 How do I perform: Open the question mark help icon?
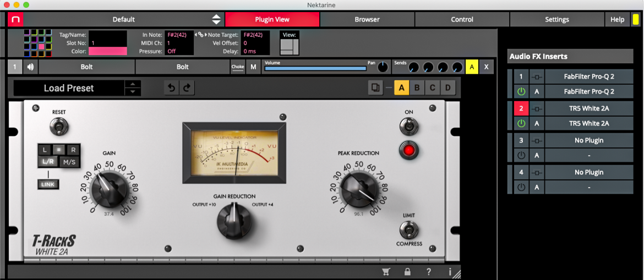429,271
